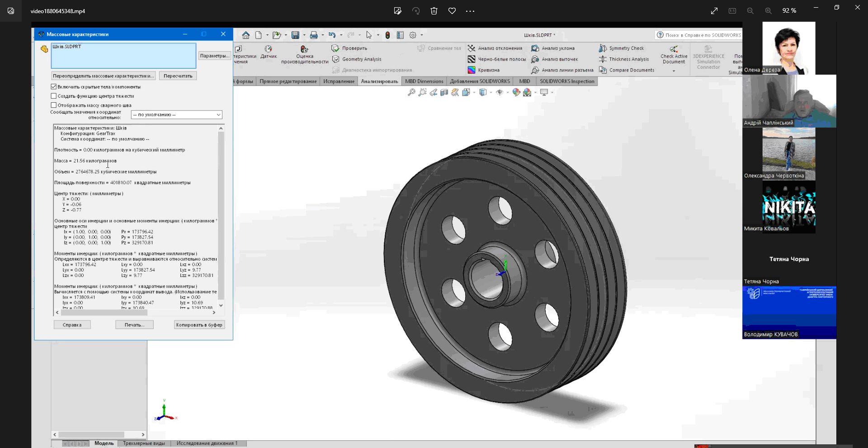Click the Symmetry Check tool icon
The width and height of the screenshot is (868, 448).
coord(603,48)
